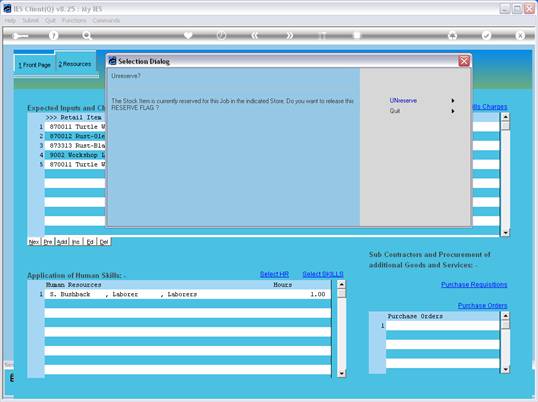The image size is (538, 402).
Task: Click the double right chevron icon
Action: 289,35
